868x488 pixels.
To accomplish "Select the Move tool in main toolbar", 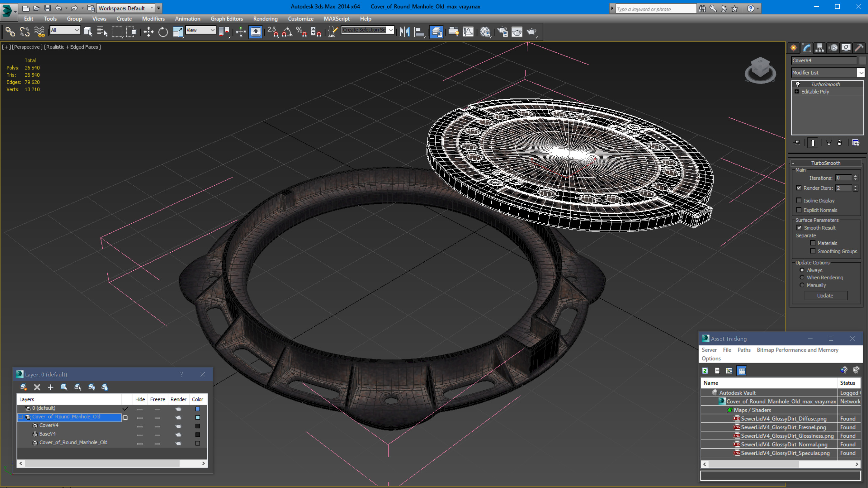I will click(x=148, y=32).
